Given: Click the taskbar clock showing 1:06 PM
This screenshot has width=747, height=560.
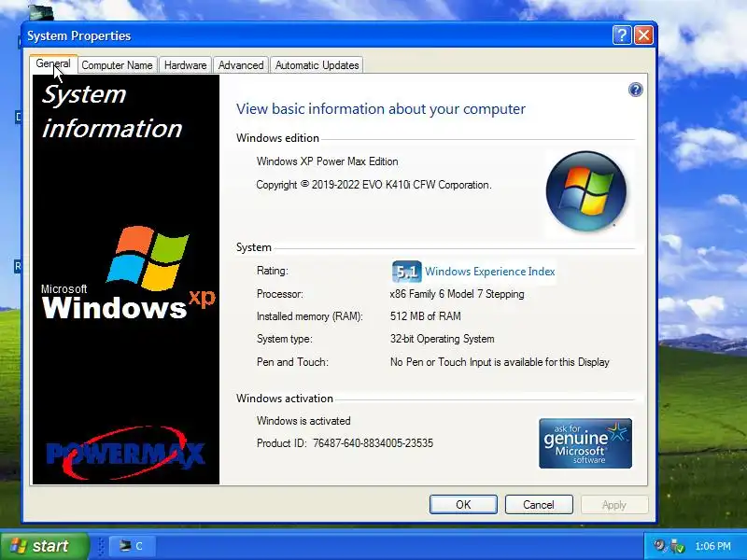Looking at the screenshot, I should 712,546.
